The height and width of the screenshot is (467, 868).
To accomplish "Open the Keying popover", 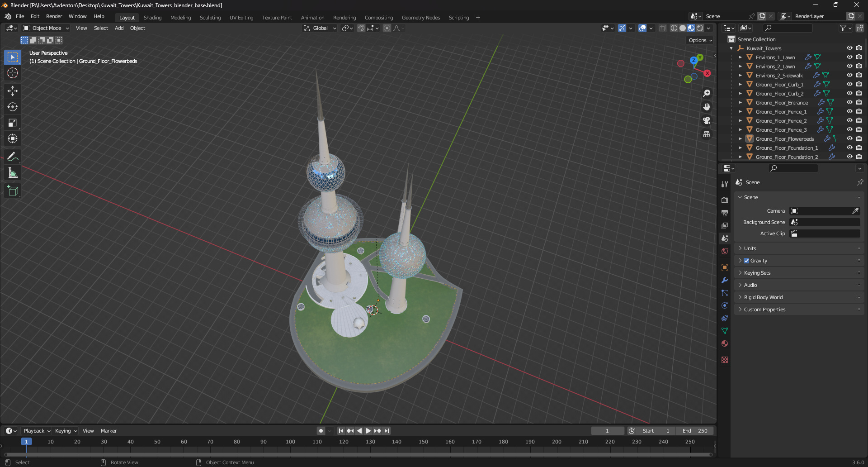I will (x=66, y=431).
